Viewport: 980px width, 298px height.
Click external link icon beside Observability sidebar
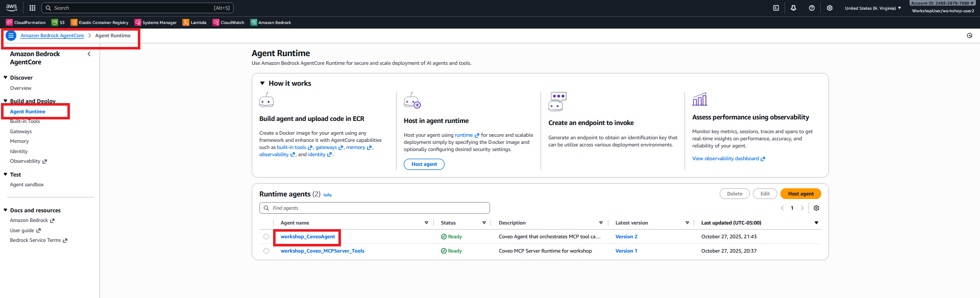click(x=44, y=162)
